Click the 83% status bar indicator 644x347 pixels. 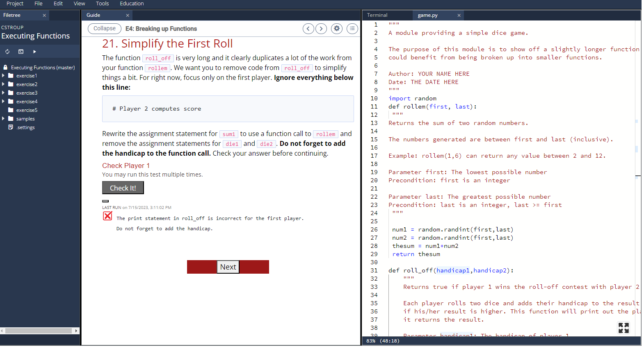coord(371,341)
